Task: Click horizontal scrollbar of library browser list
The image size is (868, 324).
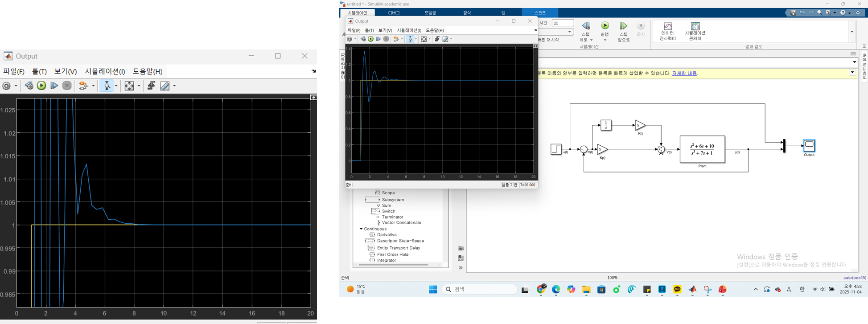Action: [x=393, y=265]
